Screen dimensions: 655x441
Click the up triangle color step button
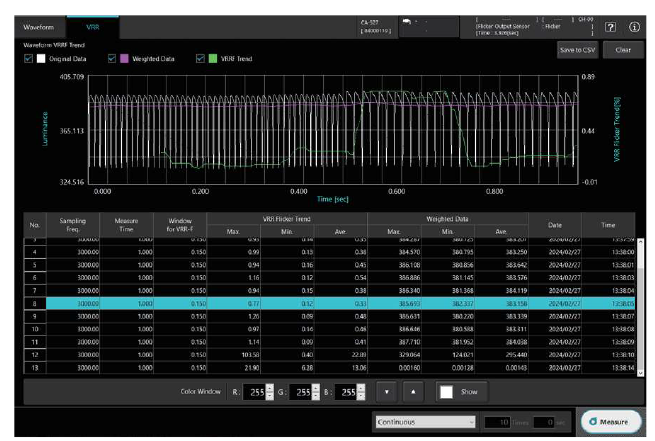coord(413,392)
